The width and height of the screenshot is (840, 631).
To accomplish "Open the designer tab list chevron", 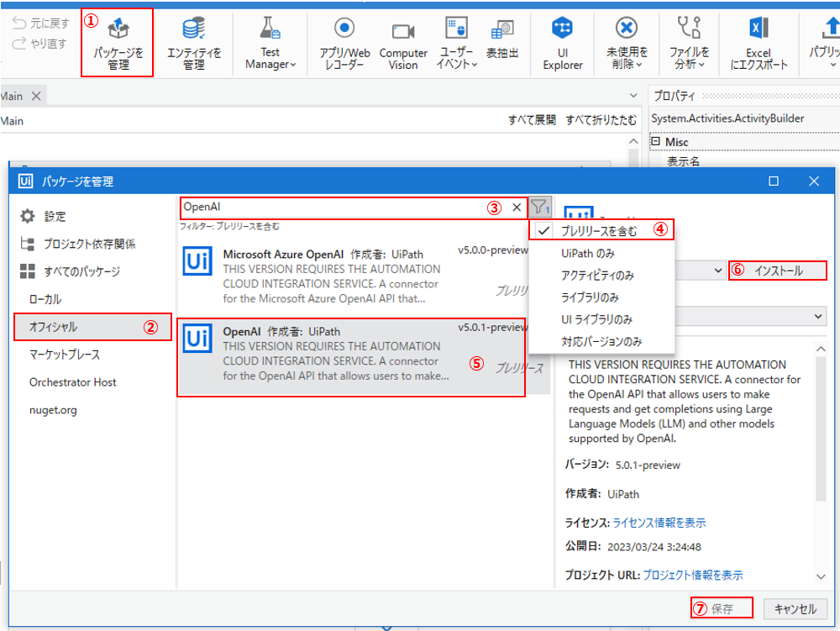I will click(x=633, y=96).
